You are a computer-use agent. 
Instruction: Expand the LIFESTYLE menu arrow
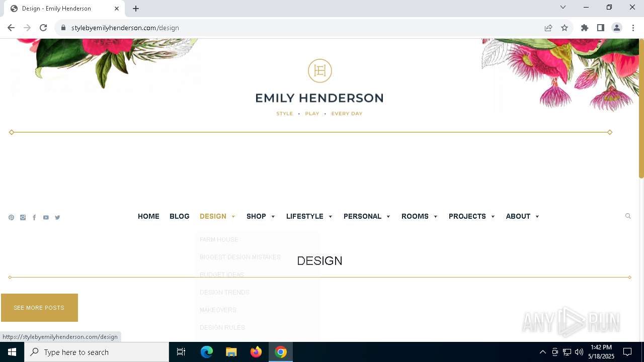[x=331, y=217]
